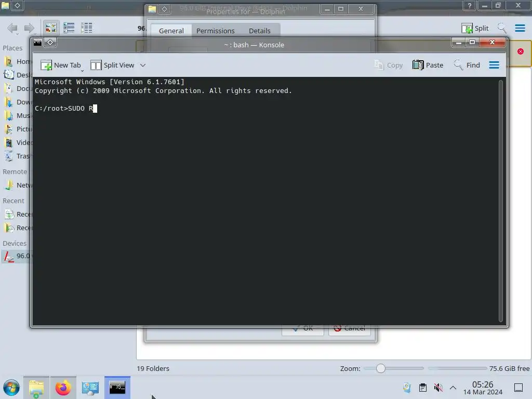The width and height of the screenshot is (532, 399).
Task: Open Downloads in Dolphin Places panel
Action: point(16,102)
